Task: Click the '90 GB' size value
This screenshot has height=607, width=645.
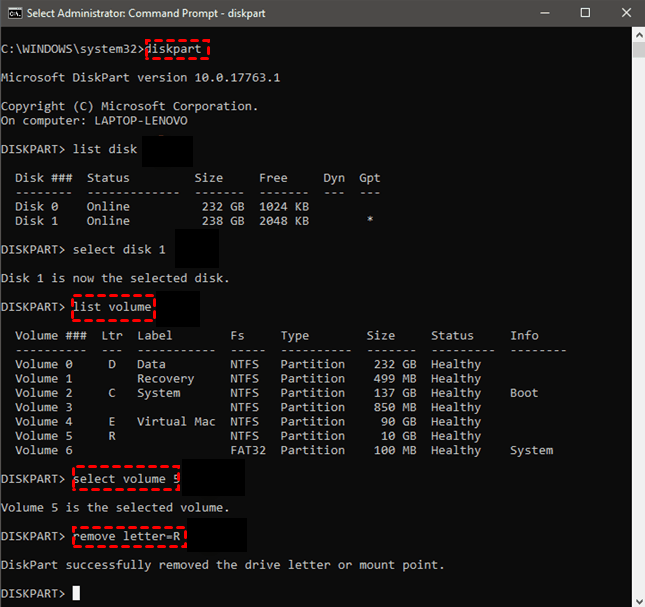Action: coord(399,422)
